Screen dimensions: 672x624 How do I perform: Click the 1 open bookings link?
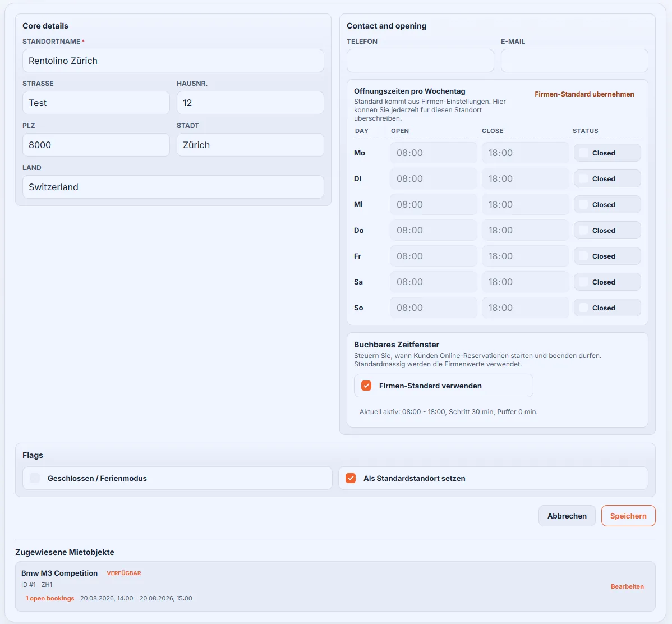tap(50, 598)
